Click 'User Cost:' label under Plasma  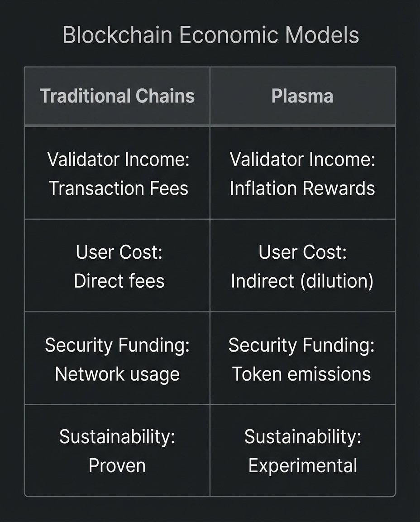303,252
